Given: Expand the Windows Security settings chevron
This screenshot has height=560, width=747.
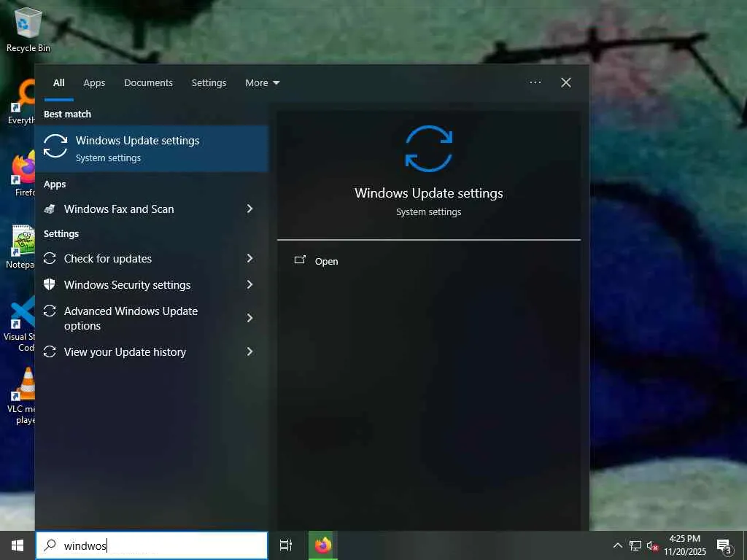Looking at the screenshot, I should pos(249,284).
